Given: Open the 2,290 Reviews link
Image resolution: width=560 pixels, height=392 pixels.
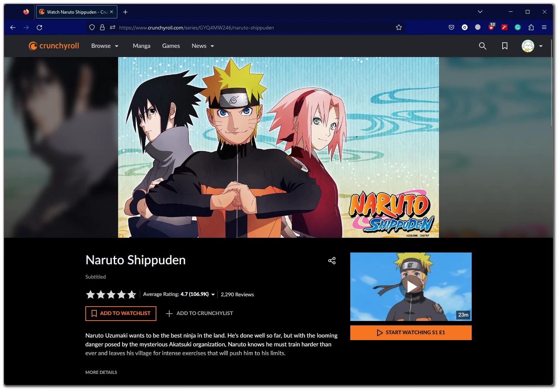Looking at the screenshot, I should coord(237,294).
